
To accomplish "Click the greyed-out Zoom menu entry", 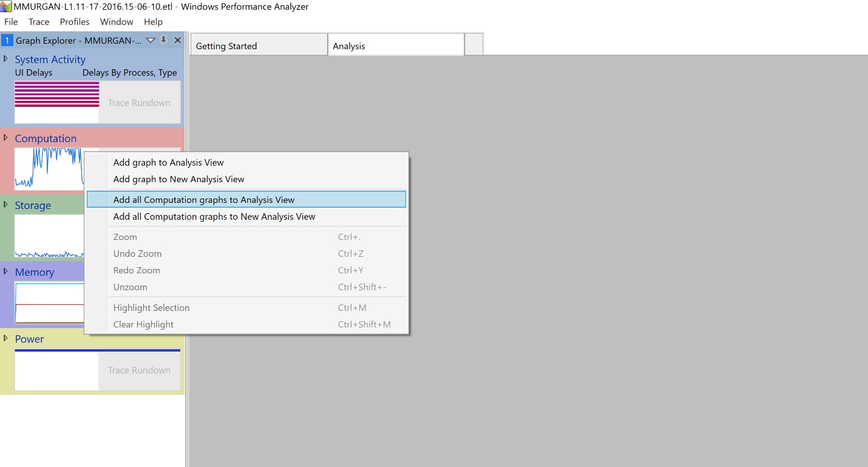I will tap(246, 237).
